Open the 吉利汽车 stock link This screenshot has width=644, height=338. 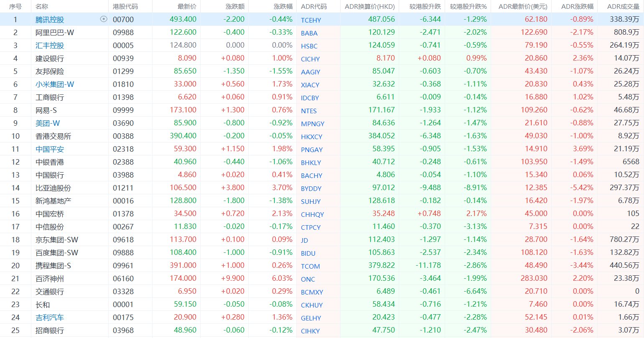click(50, 318)
